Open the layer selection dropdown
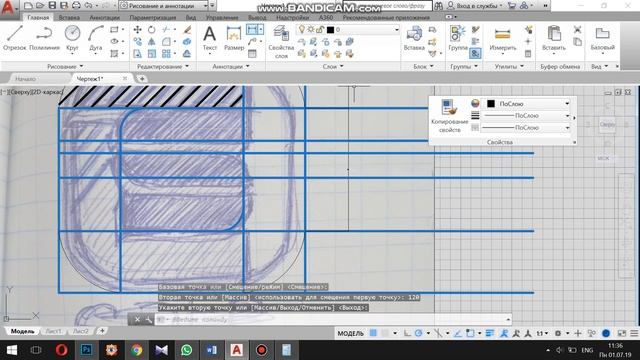 coord(348,29)
